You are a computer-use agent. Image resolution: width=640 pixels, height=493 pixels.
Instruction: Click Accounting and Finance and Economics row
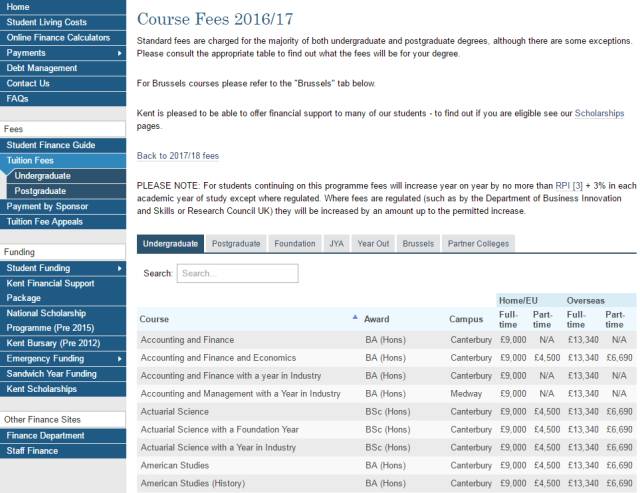coord(387,358)
